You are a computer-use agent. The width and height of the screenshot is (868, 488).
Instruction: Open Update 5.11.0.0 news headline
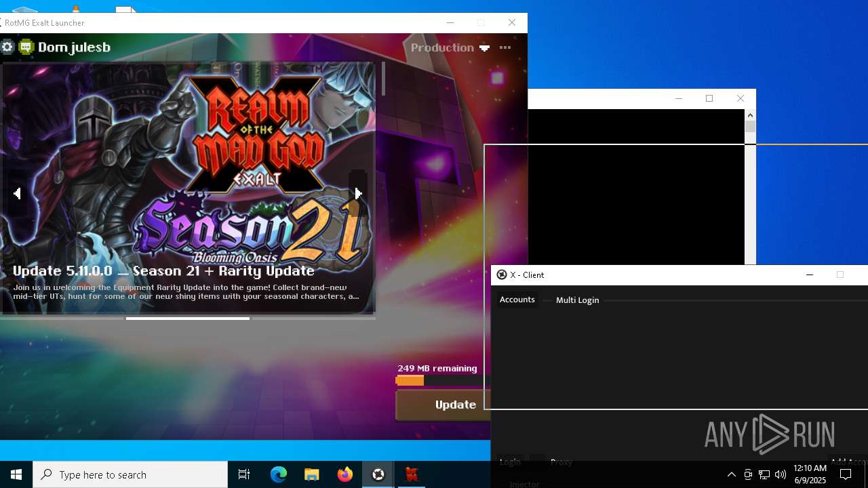click(163, 270)
